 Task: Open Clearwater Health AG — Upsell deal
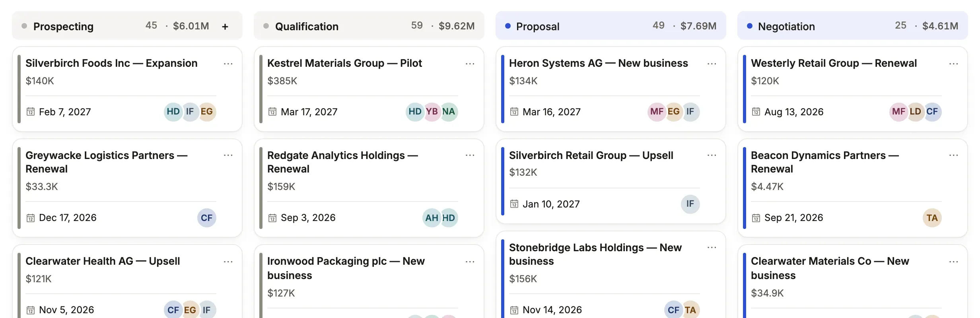tap(103, 261)
